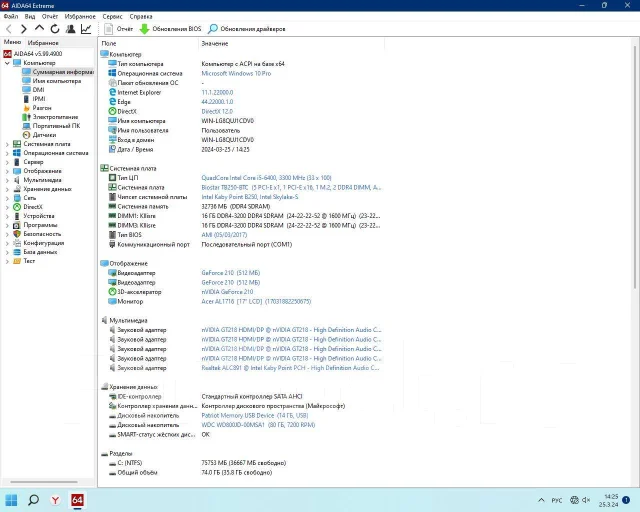Click the Программы icon in the tree
640x512 pixels.
coord(17,225)
